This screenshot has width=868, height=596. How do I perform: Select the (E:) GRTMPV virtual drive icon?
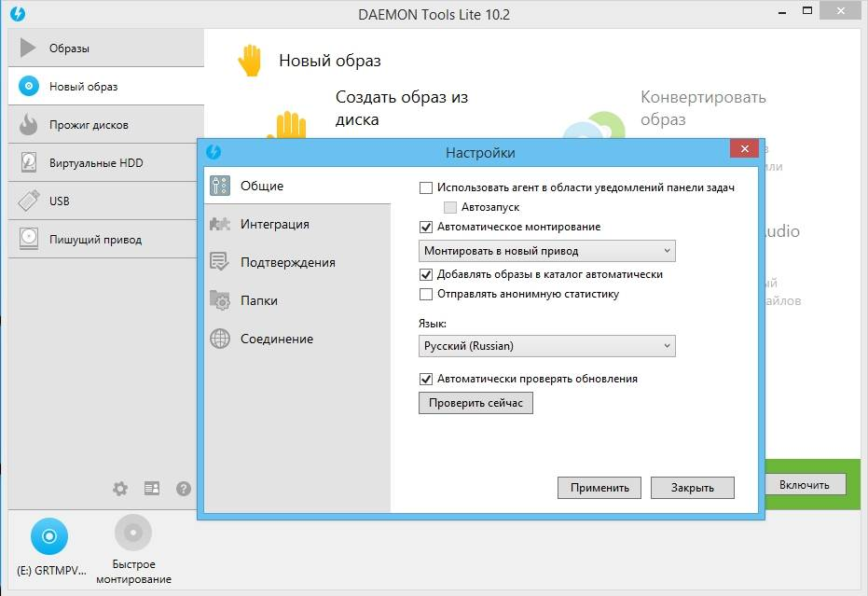[x=49, y=536]
